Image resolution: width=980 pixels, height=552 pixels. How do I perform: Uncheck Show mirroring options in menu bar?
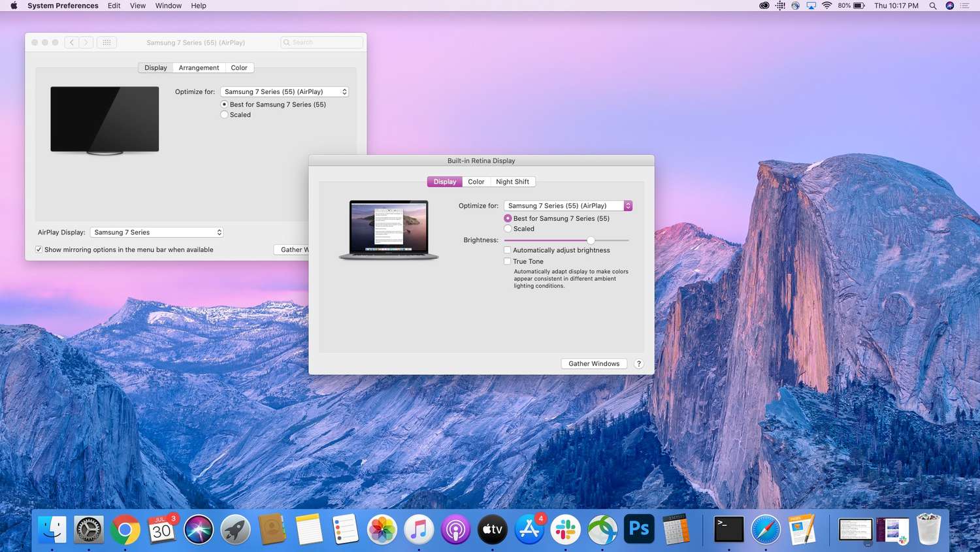39,250
